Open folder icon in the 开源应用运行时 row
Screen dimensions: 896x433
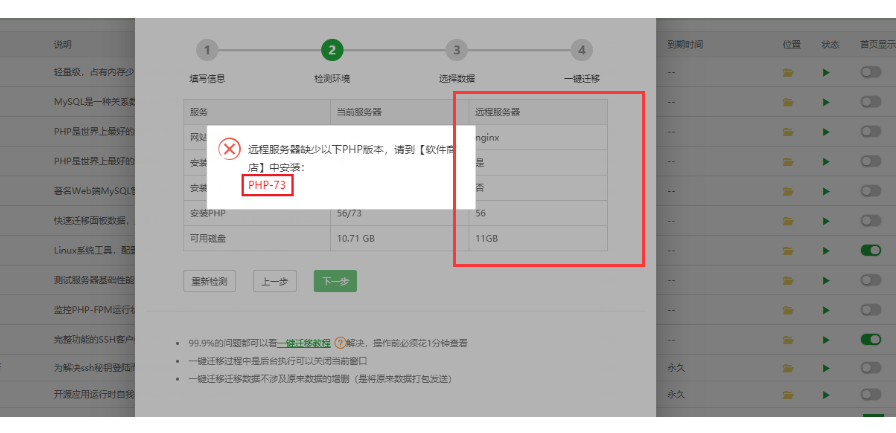(x=789, y=395)
